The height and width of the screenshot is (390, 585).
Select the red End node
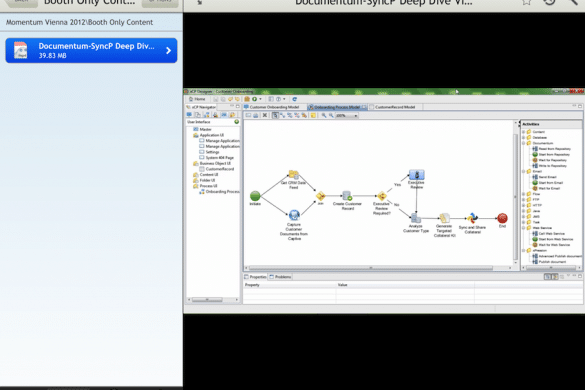(502, 218)
